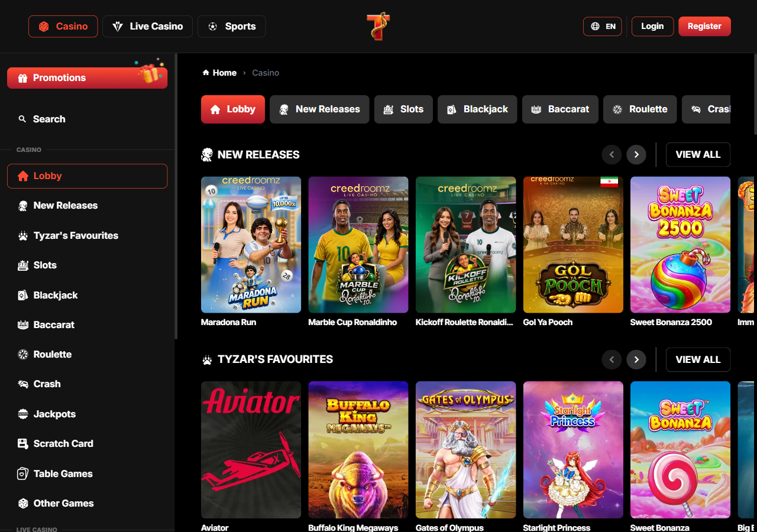
Task: Click the "Gates of Olympus" title text
Action: pyautogui.click(x=449, y=527)
